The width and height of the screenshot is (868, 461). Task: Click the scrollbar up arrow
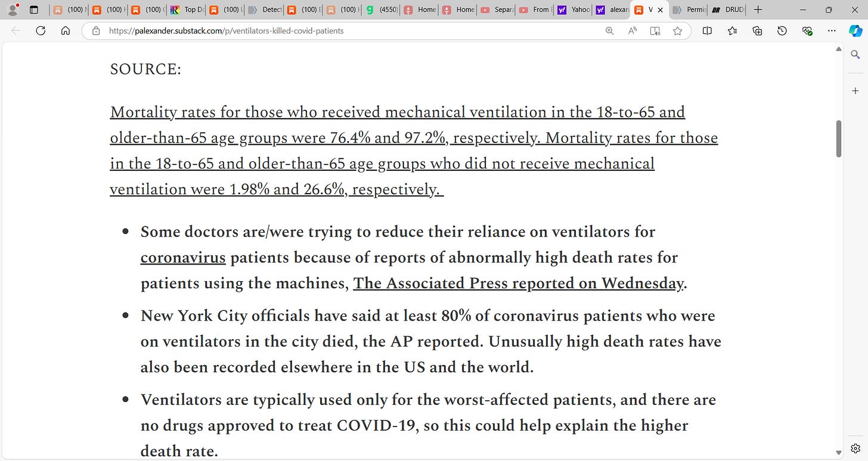point(839,49)
